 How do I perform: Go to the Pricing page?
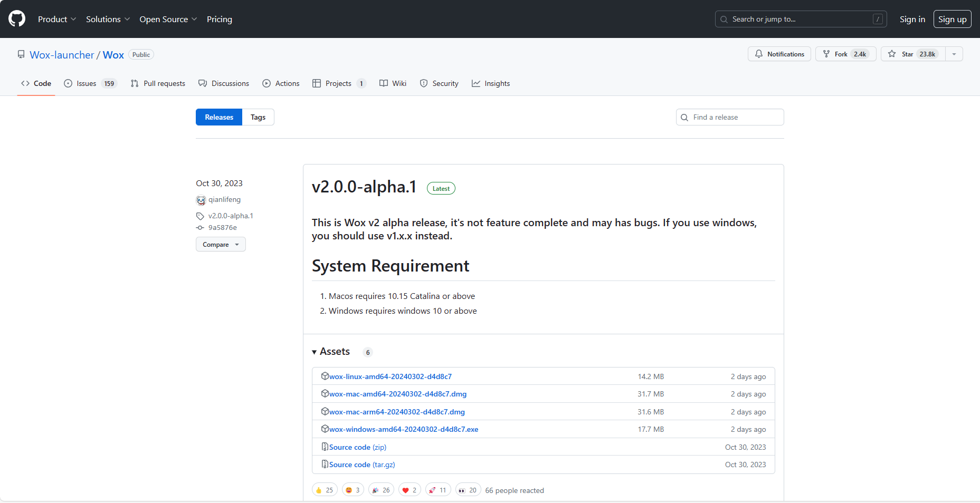[x=220, y=19]
